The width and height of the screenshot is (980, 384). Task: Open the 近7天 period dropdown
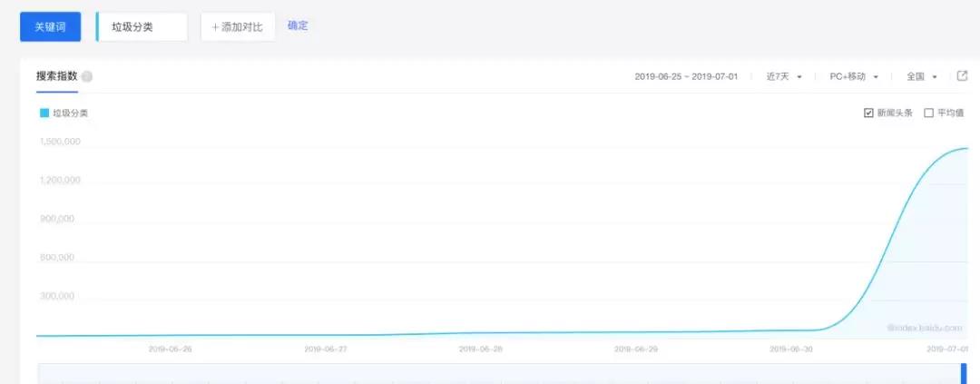pos(784,76)
